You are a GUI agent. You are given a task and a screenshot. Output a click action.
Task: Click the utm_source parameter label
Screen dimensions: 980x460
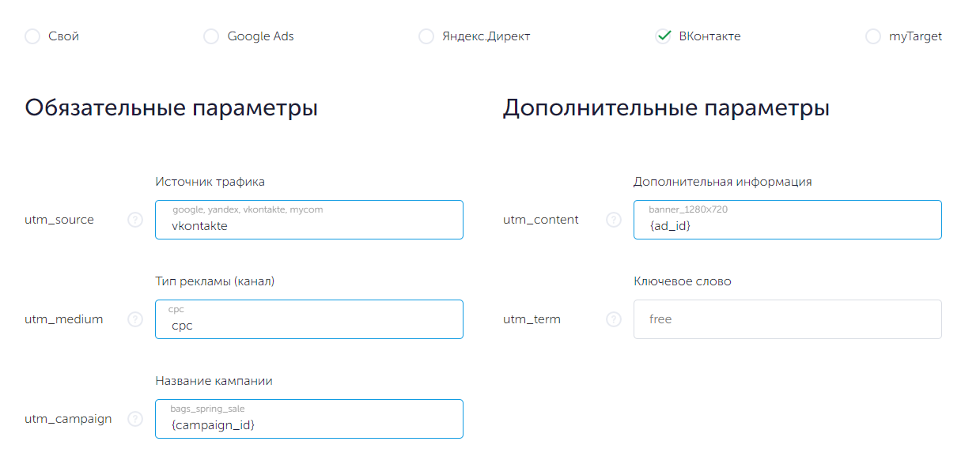59,220
